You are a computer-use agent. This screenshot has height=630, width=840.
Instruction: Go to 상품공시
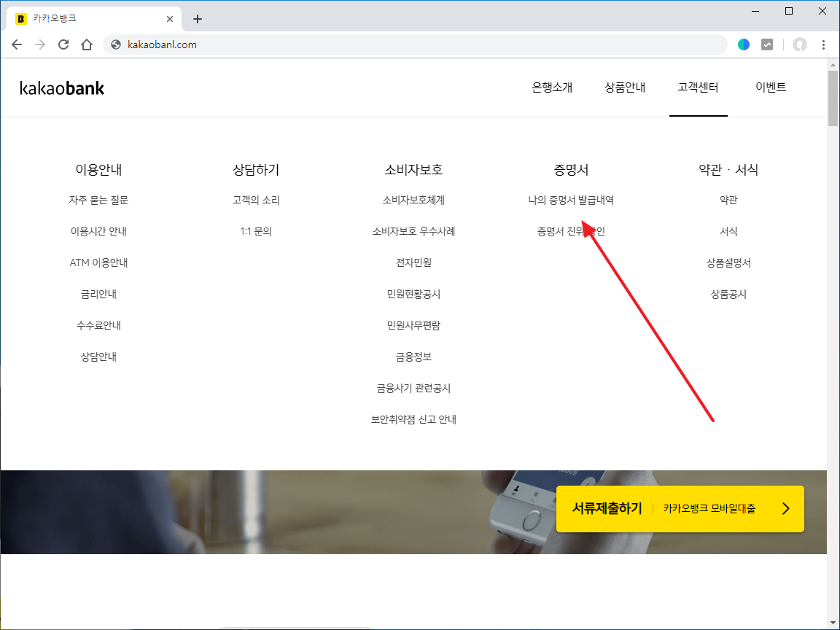(x=728, y=294)
